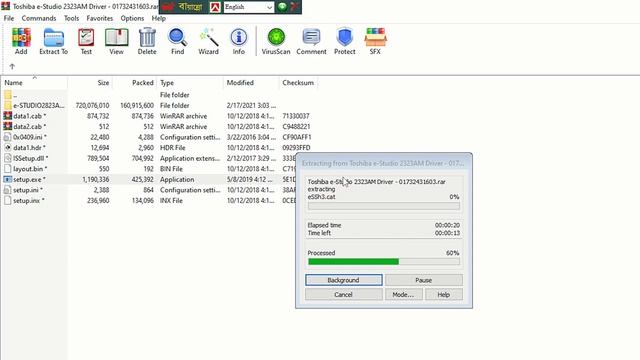Open Extract To from the toolbar
Viewport: 640px width, 360px height.
[x=53, y=41]
